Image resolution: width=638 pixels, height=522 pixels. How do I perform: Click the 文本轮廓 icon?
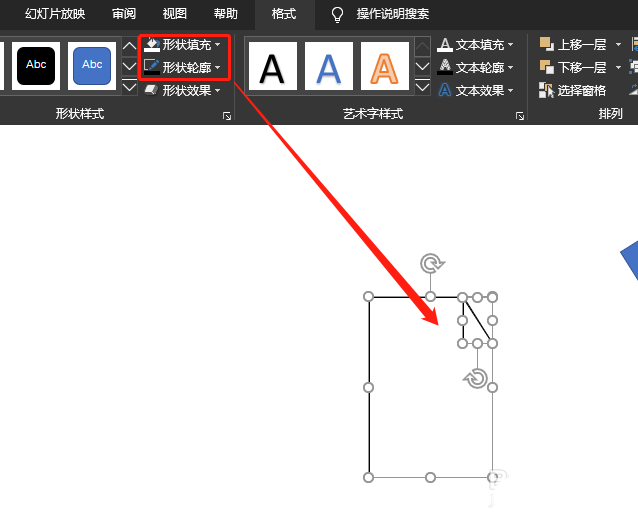tap(445, 67)
